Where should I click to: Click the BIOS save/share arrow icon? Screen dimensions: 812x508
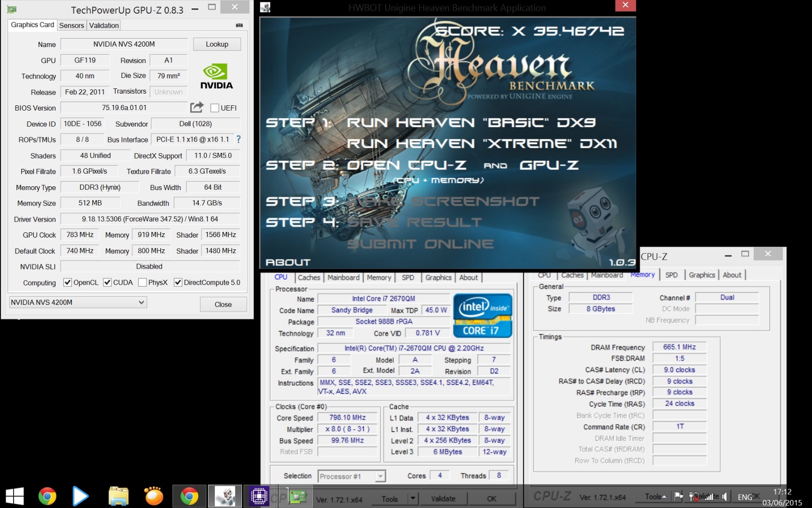pos(197,108)
